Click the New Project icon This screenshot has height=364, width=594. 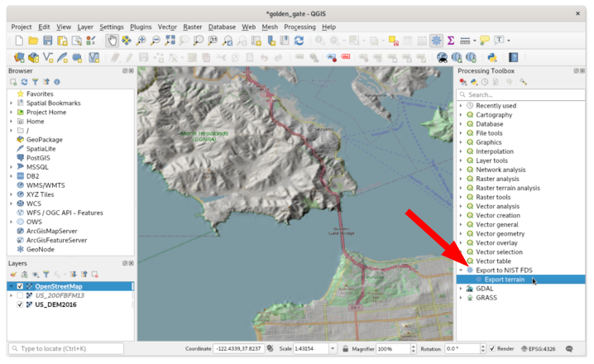[18, 41]
